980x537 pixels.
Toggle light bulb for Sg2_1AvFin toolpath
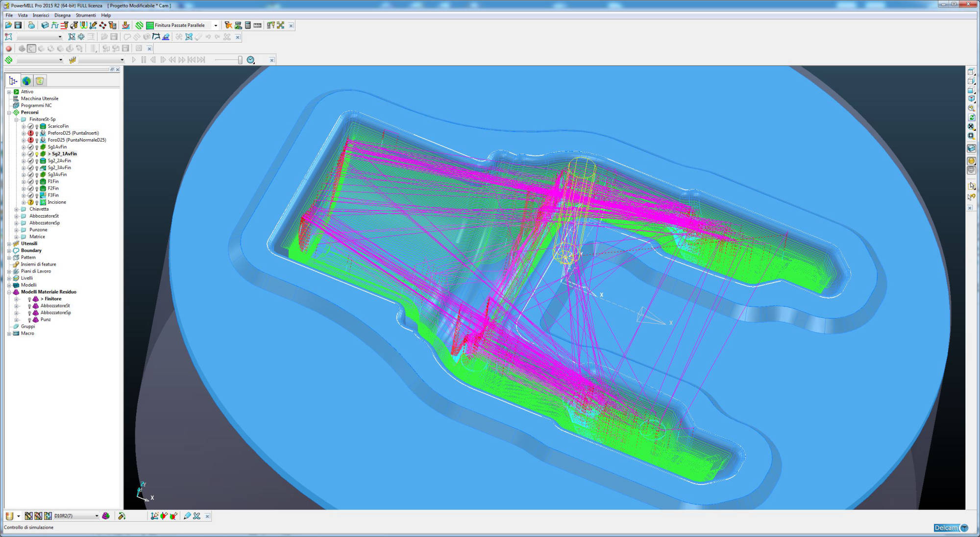[37, 154]
